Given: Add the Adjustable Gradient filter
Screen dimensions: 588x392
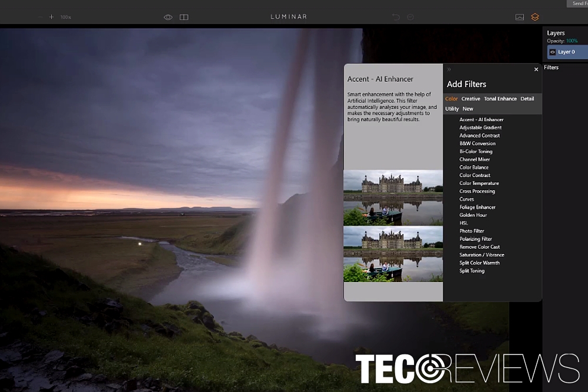Looking at the screenshot, I should (480, 128).
